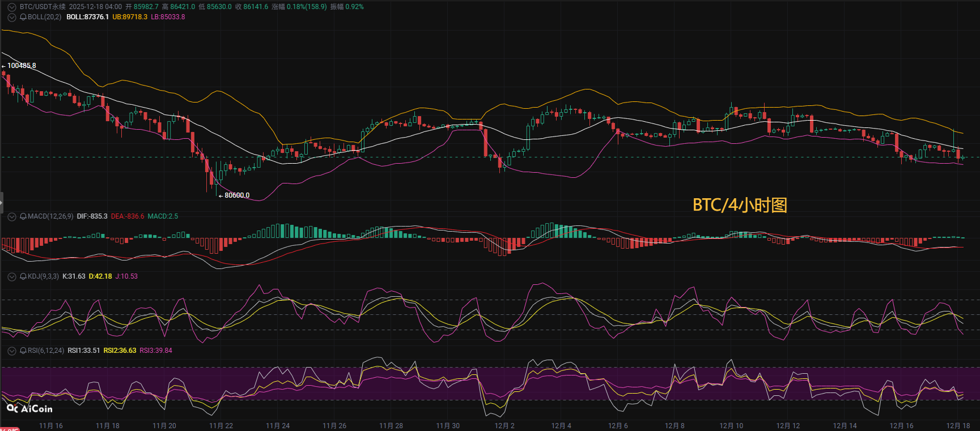
Task: Click the BTC/USDT perpetual pair name
Action: (43, 7)
